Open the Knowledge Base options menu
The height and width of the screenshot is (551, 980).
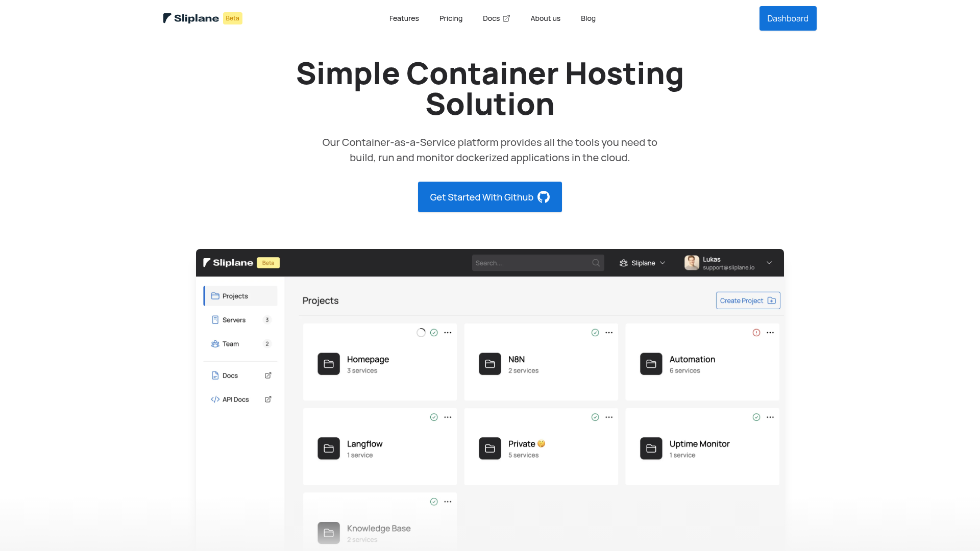pyautogui.click(x=448, y=502)
